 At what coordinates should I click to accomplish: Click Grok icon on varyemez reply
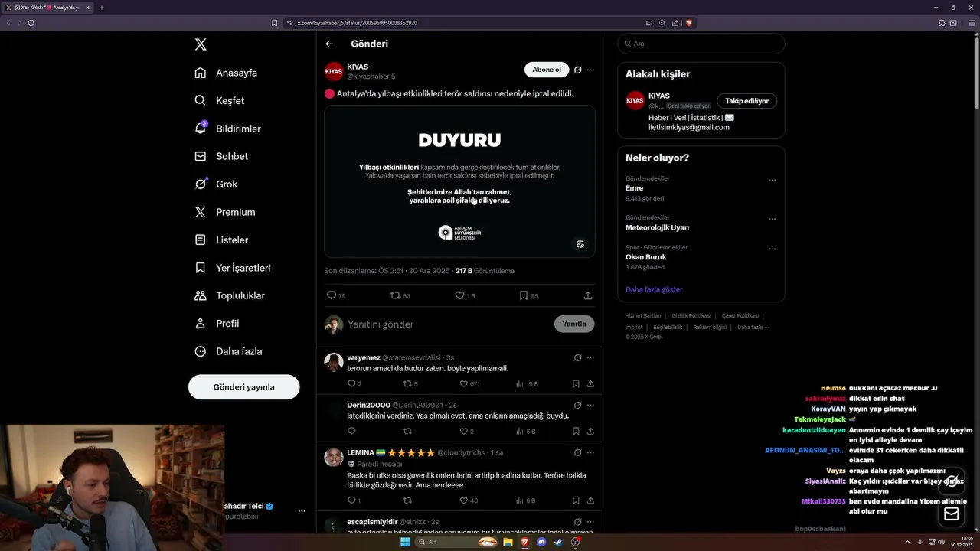(x=578, y=357)
